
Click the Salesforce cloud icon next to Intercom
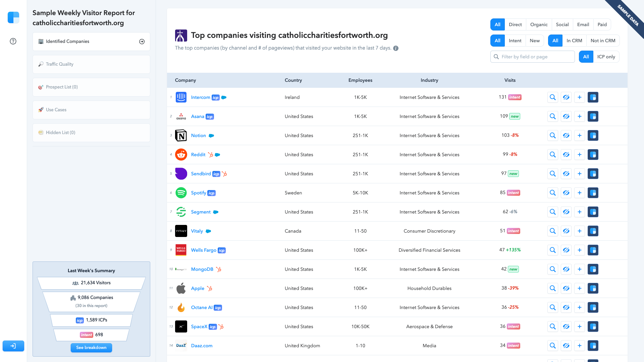(x=224, y=98)
